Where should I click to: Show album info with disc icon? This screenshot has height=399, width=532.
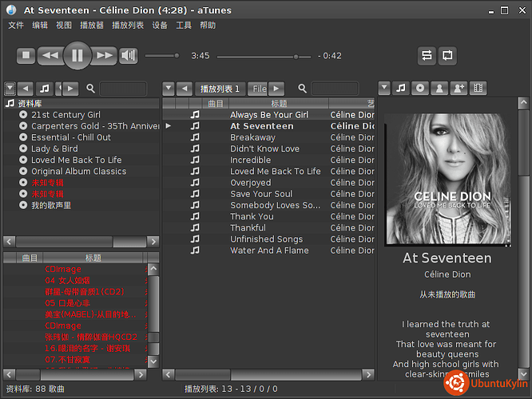pyautogui.click(x=420, y=88)
